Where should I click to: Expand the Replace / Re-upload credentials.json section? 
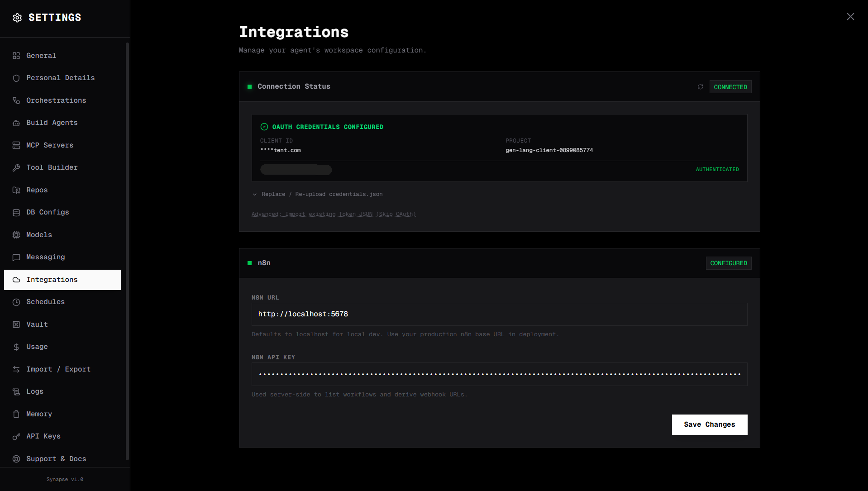(x=317, y=194)
